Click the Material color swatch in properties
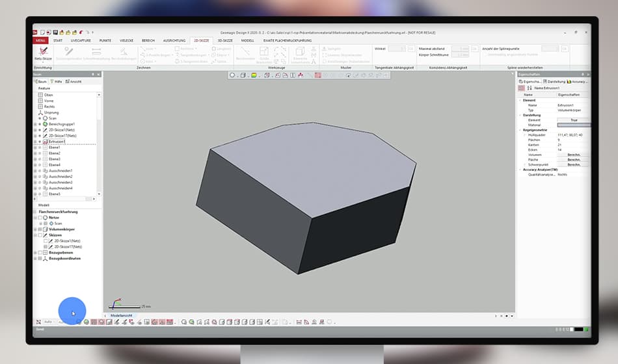The image size is (618, 364). coord(573,125)
